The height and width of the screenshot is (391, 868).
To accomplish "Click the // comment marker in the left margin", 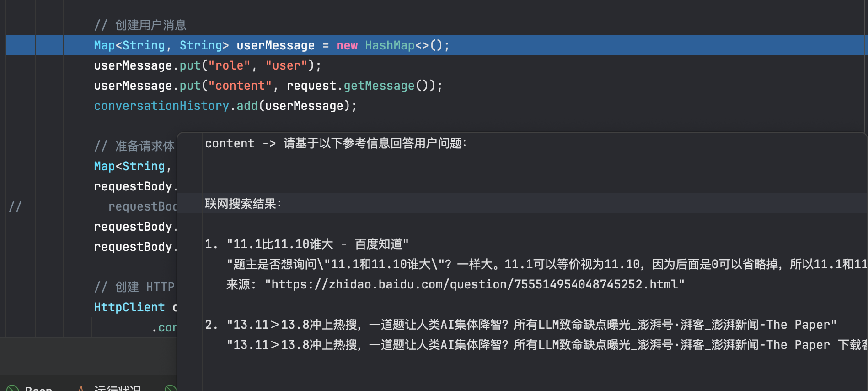I will point(15,206).
